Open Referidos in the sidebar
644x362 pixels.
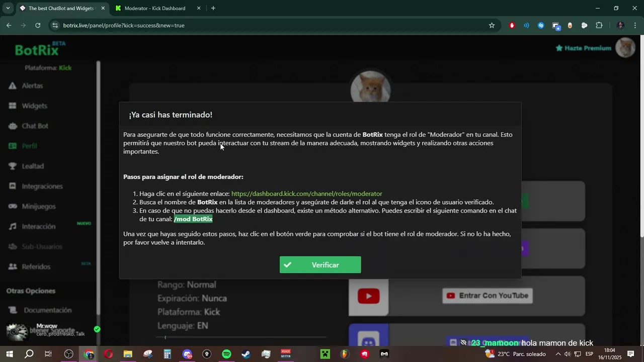(x=36, y=267)
